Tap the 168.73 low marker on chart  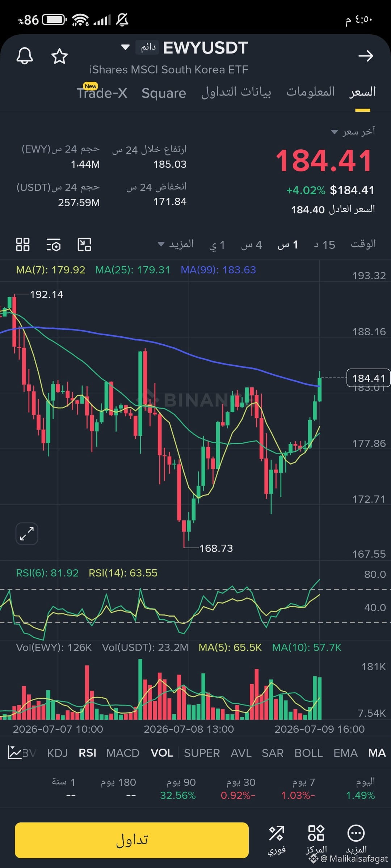coord(216,548)
